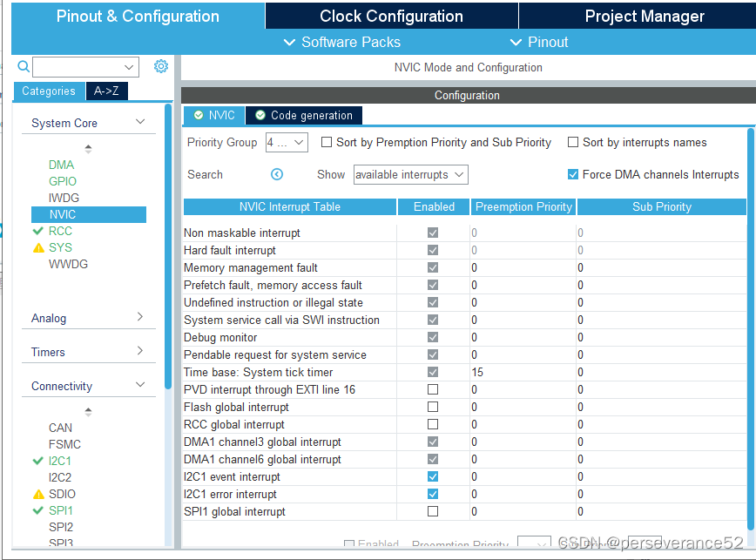Disable I2C1 event interrupt checkbox
The image size is (756, 560).
433,476
